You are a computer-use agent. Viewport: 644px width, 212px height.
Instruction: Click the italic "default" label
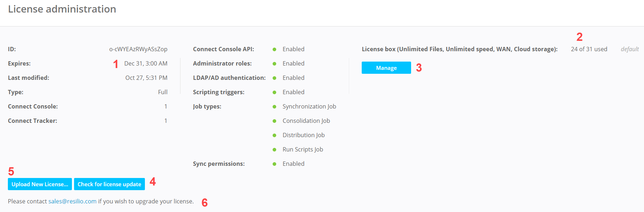click(x=630, y=49)
